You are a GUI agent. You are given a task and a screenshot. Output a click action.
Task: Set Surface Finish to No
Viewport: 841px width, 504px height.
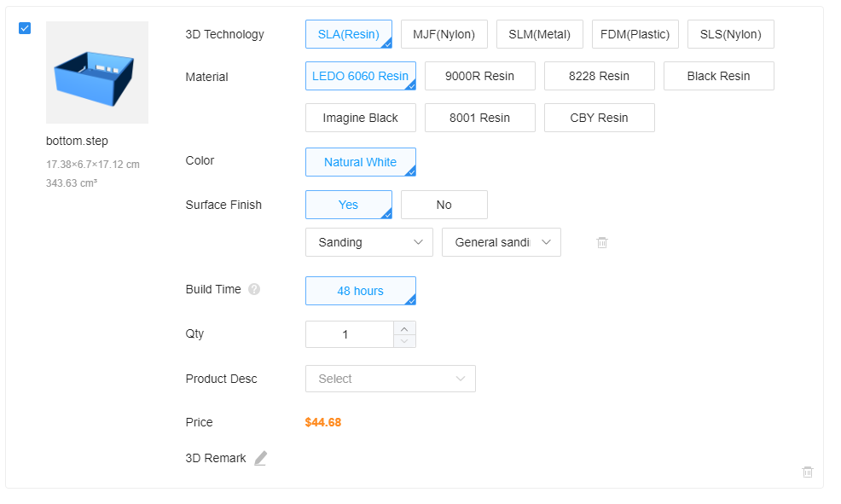[x=444, y=205]
